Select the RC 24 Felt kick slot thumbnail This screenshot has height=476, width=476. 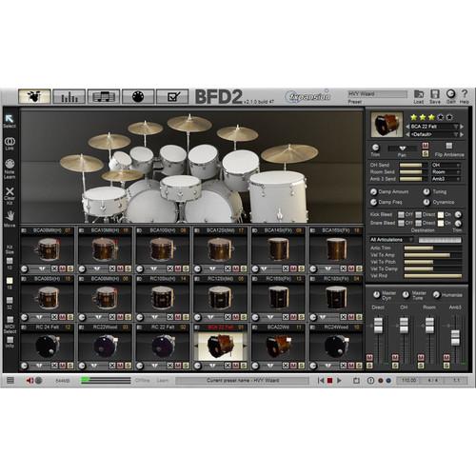(x=48, y=346)
